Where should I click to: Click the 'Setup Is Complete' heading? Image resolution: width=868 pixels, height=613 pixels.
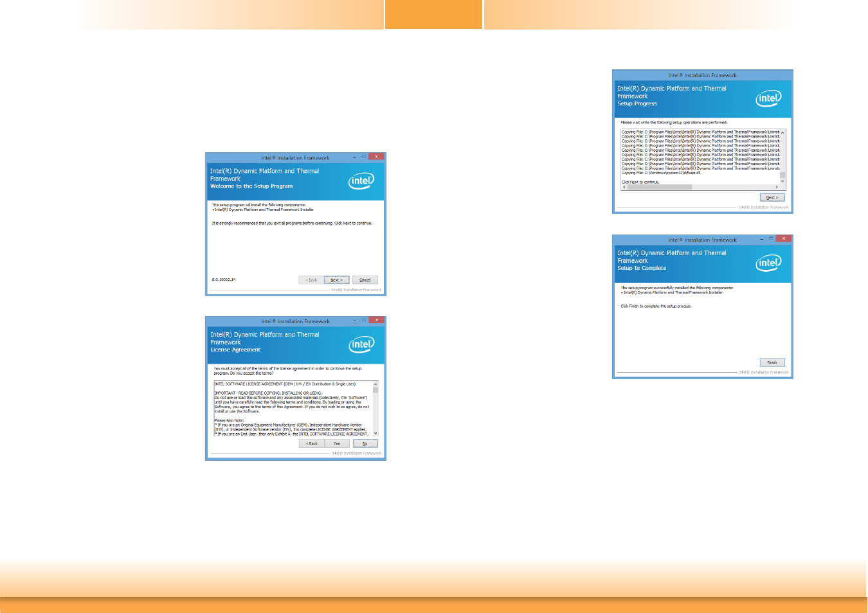point(642,268)
